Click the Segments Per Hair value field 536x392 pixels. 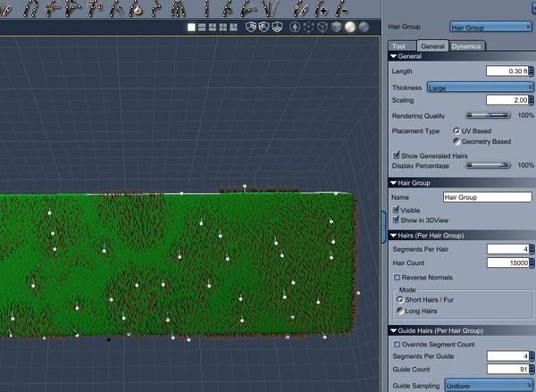[x=508, y=249]
